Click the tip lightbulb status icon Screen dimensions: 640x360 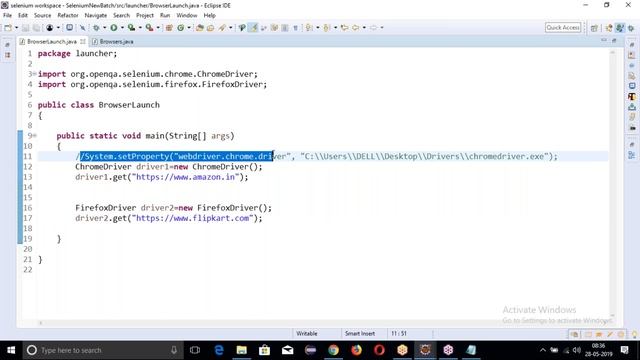point(634,335)
